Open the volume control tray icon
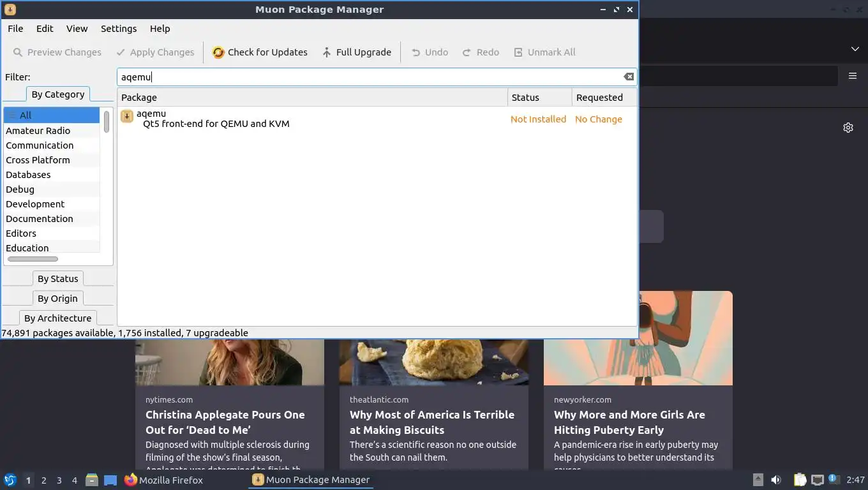Image resolution: width=868 pixels, height=490 pixels. (x=776, y=480)
